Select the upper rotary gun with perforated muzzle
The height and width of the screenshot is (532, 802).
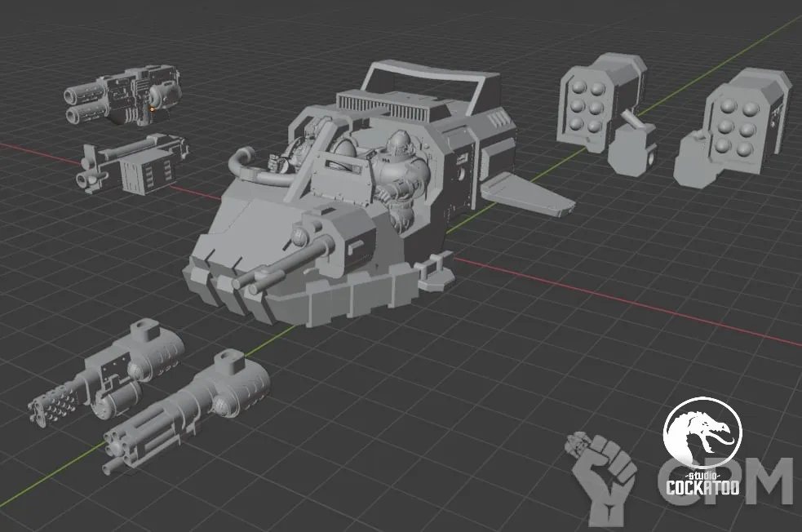pyautogui.click(x=106, y=374)
